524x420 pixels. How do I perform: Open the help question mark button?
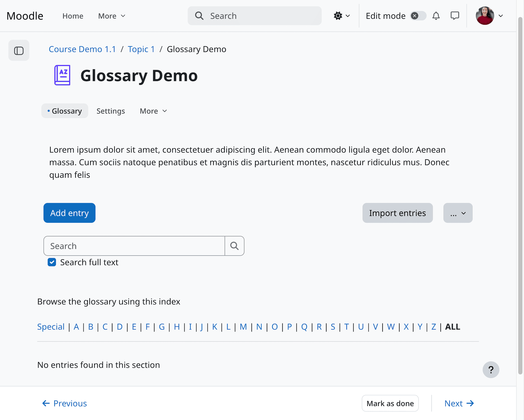491,370
